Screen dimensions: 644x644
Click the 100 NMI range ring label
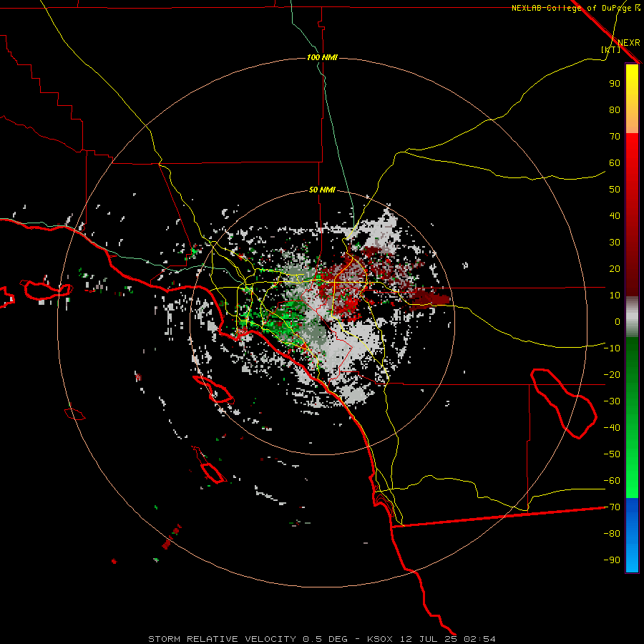click(322, 57)
